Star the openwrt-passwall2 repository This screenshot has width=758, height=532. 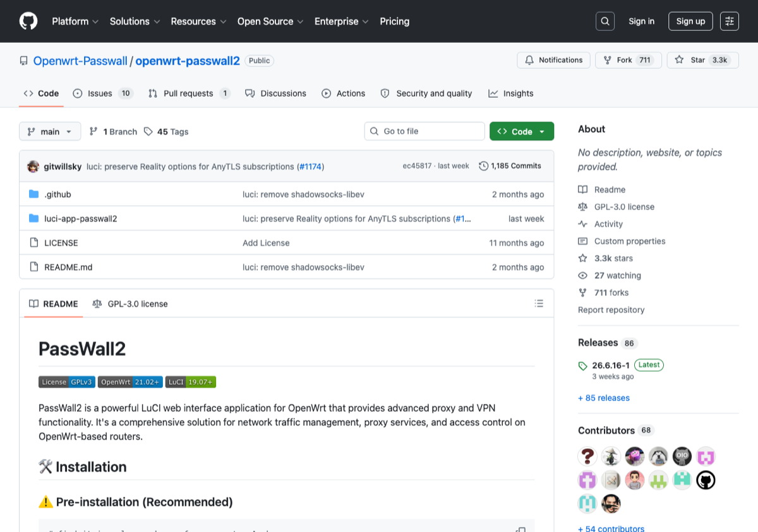tap(703, 60)
